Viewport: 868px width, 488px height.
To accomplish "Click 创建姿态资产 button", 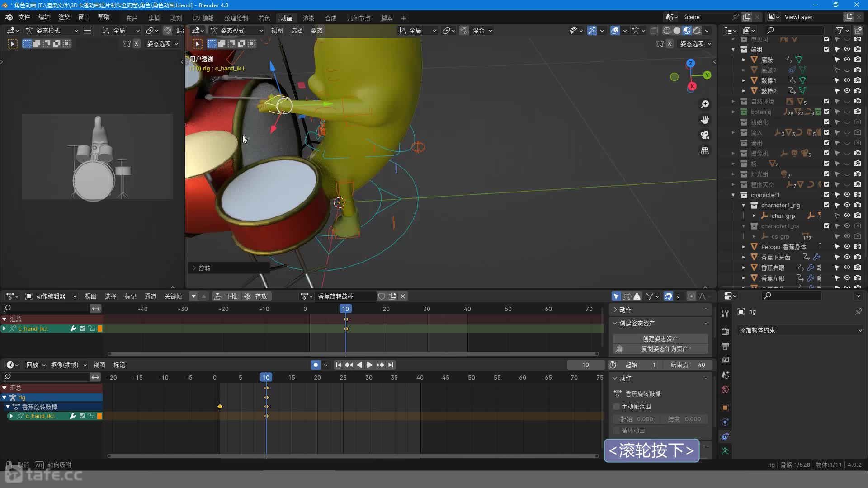I will pos(660,338).
